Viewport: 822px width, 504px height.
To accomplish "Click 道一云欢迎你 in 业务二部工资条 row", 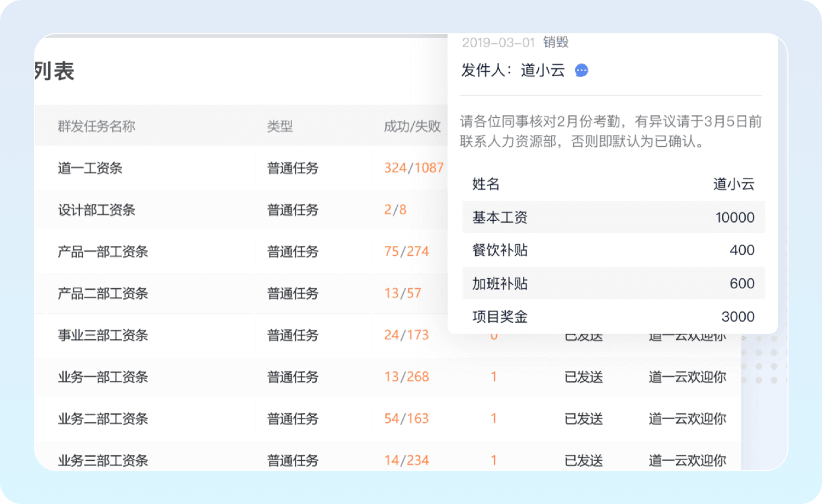I will (x=687, y=419).
